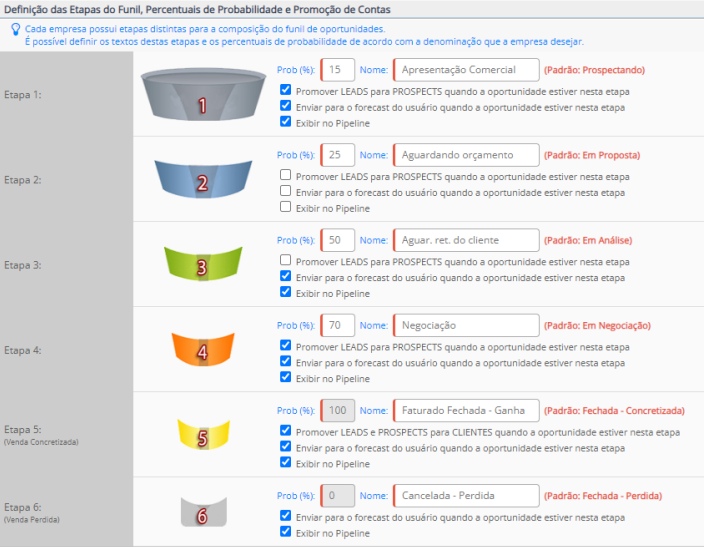Click the red text Padrão: Em Análise

(x=588, y=240)
